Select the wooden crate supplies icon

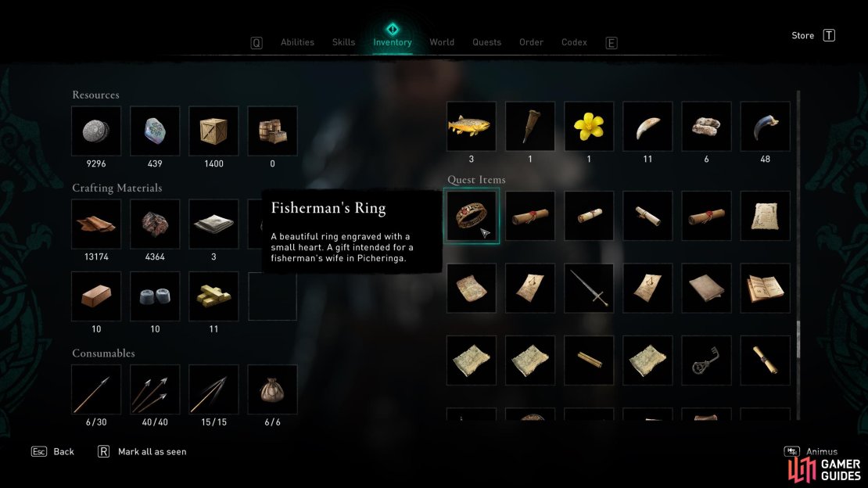(213, 131)
